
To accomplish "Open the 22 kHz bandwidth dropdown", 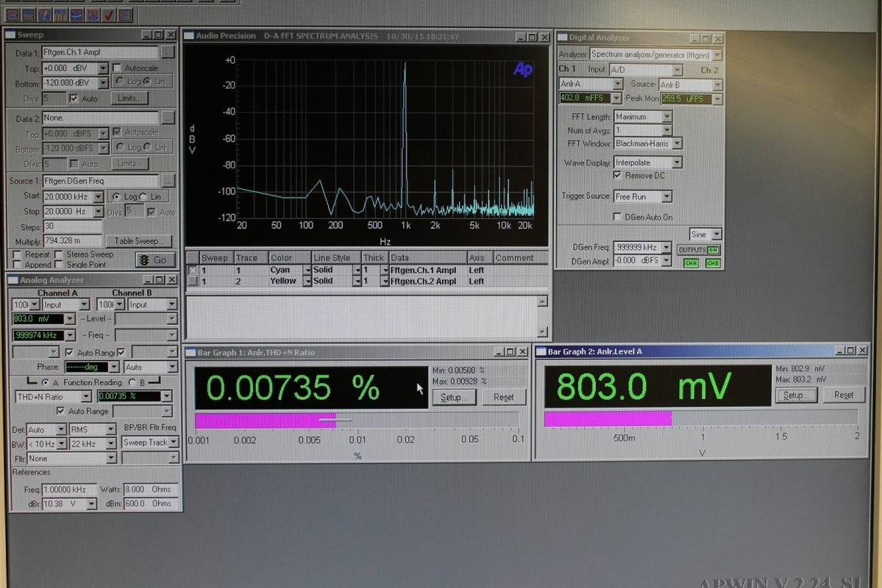I will coord(111,443).
